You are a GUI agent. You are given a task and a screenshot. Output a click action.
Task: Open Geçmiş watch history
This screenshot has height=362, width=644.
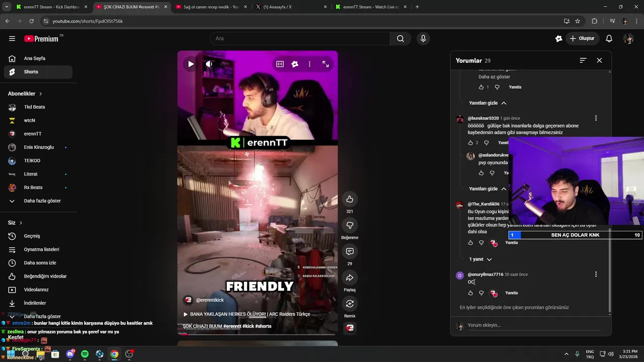[x=38, y=236]
